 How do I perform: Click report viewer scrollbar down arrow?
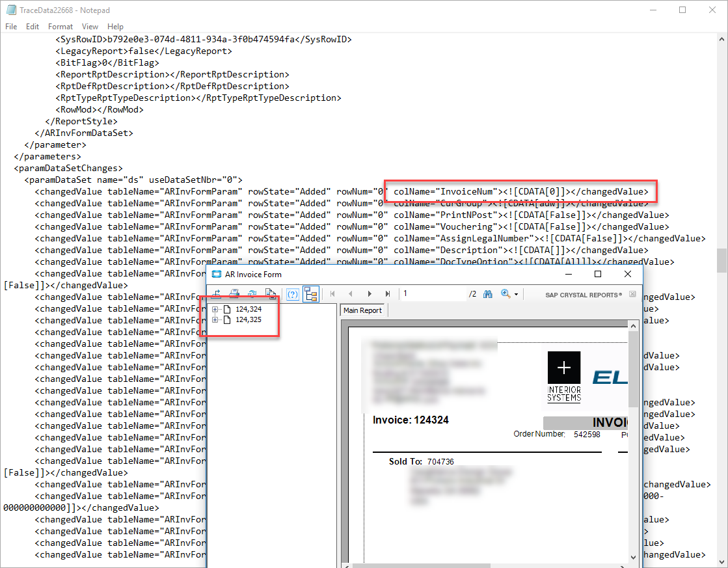click(633, 558)
